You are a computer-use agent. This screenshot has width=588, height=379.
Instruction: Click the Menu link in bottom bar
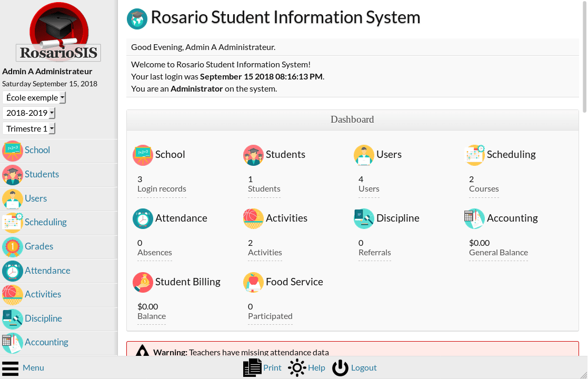[33, 368]
